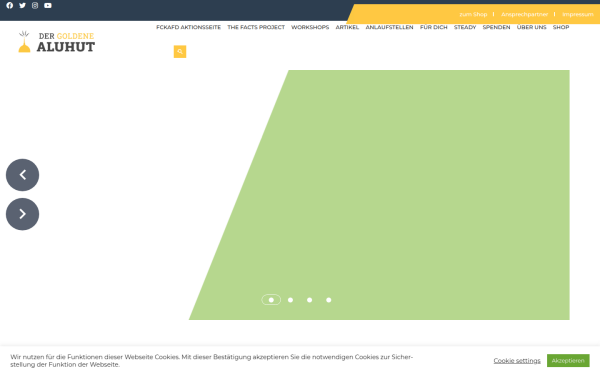Open Cookie settings link
The width and height of the screenshot is (600, 375).
(x=517, y=360)
